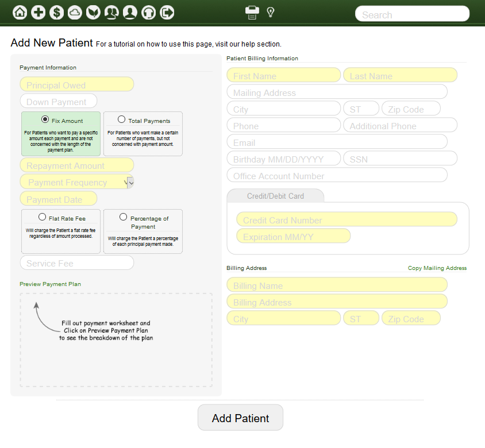Click the billing ST state field
485x448 pixels.
pos(361,318)
